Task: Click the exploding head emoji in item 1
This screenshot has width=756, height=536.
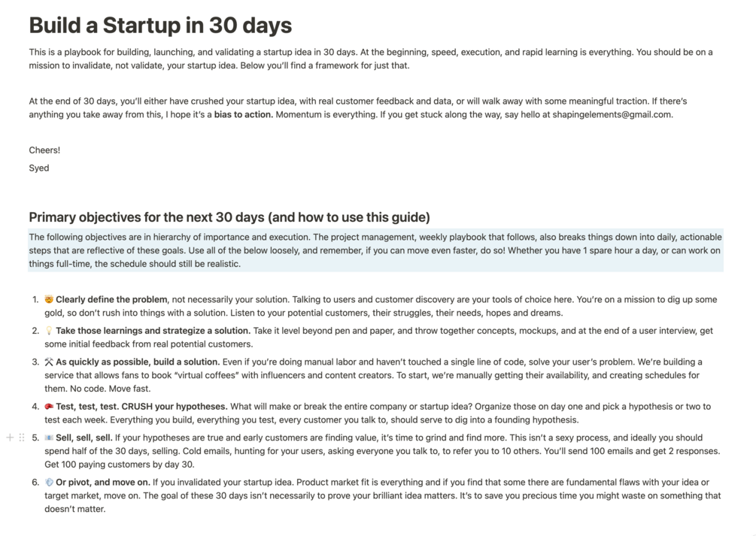Action: tap(49, 300)
